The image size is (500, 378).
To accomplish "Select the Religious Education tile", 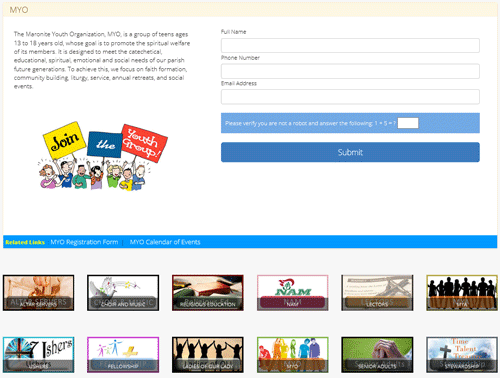I will (208, 293).
